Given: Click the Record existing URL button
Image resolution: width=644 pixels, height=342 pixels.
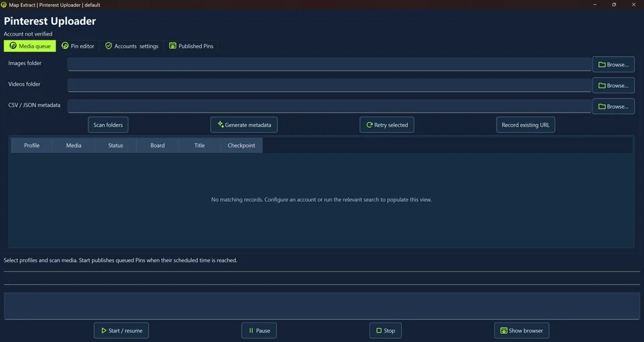Looking at the screenshot, I should coord(525,125).
